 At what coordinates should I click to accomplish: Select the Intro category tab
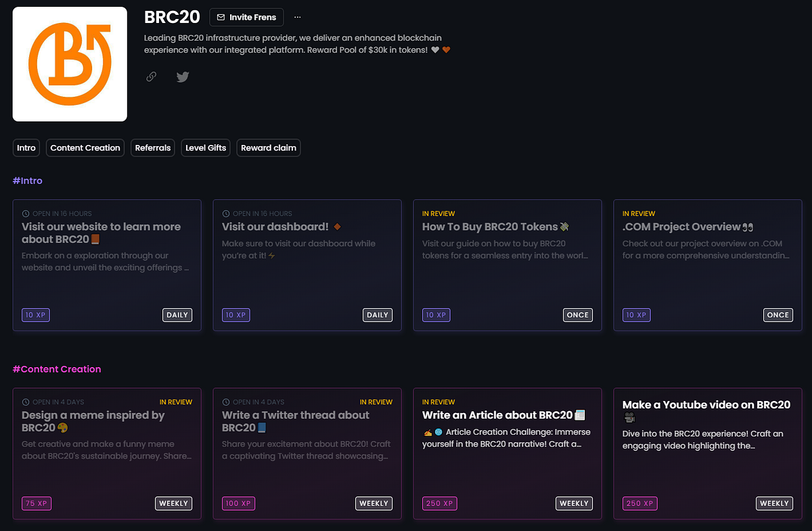(x=26, y=148)
